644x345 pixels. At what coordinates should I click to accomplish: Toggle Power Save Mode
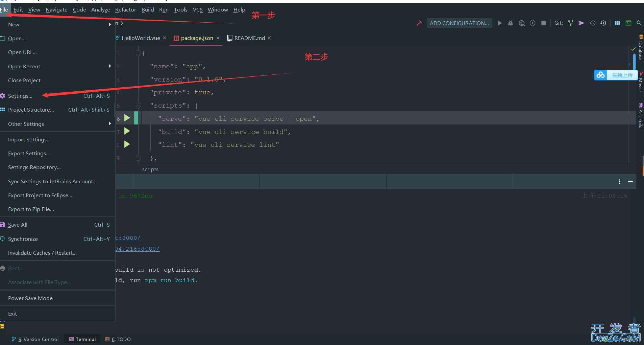(57, 298)
